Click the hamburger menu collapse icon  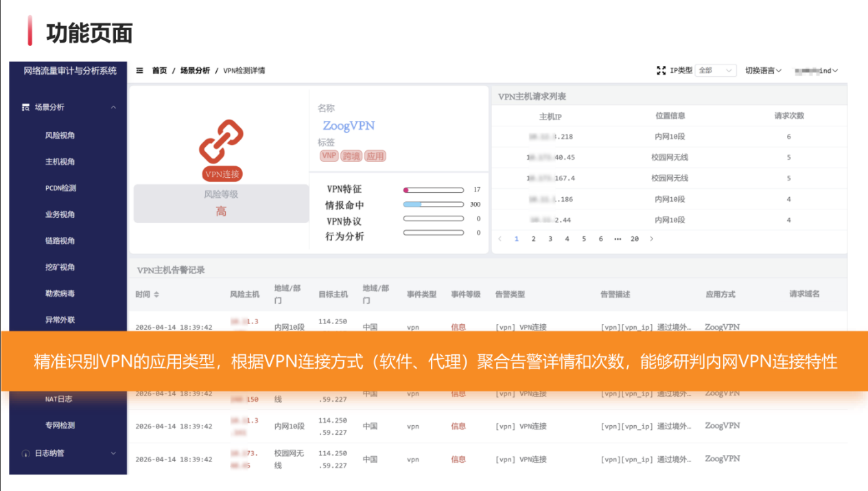(x=140, y=71)
